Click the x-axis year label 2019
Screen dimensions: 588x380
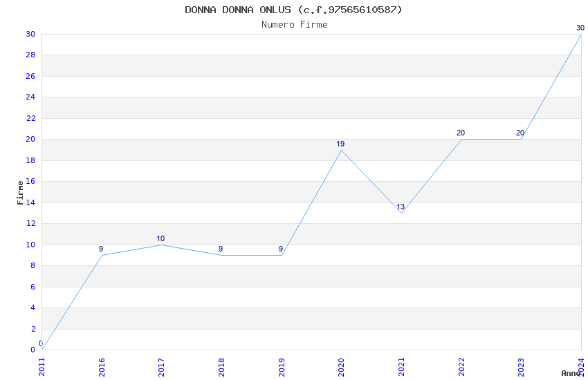282,368
